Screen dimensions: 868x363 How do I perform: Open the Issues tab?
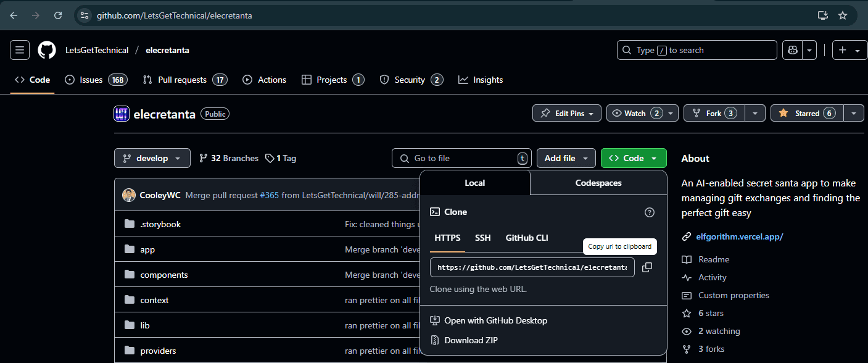click(x=96, y=80)
